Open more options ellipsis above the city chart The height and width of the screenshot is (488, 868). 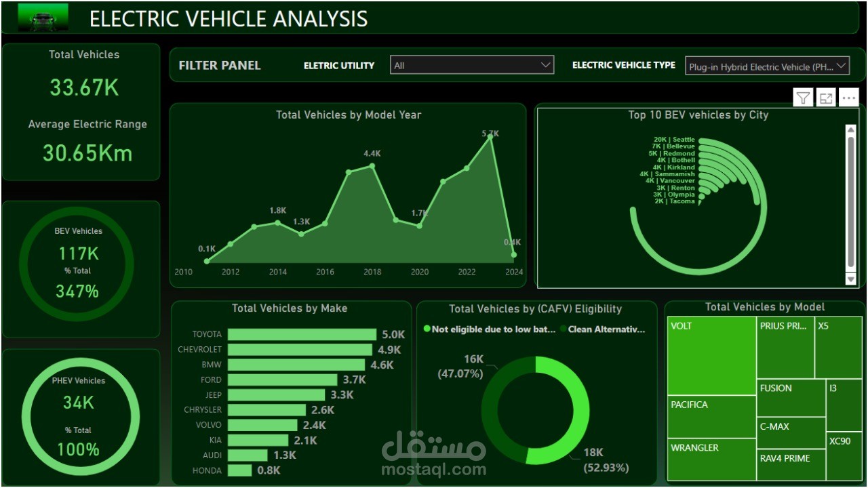pos(848,98)
